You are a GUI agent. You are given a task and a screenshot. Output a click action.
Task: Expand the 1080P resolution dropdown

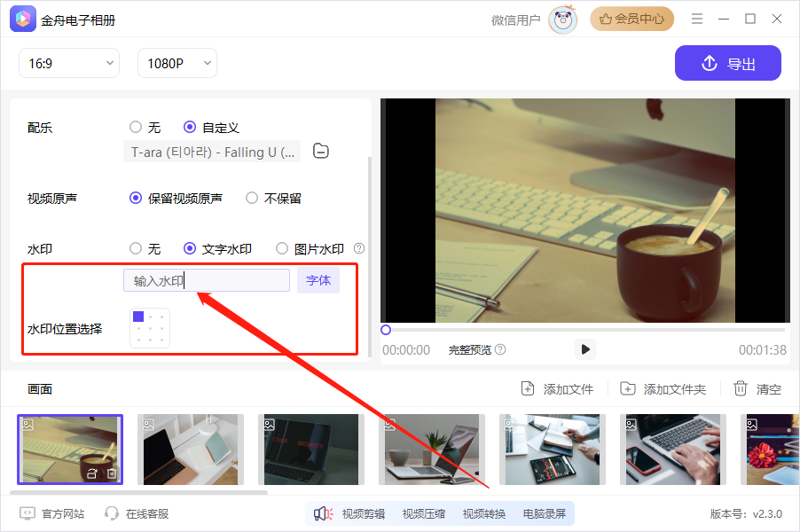(177, 63)
